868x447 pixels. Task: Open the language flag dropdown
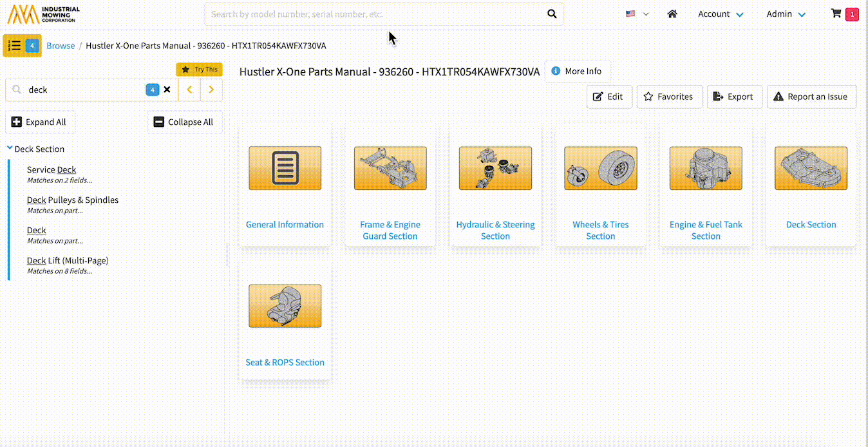coord(637,14)
